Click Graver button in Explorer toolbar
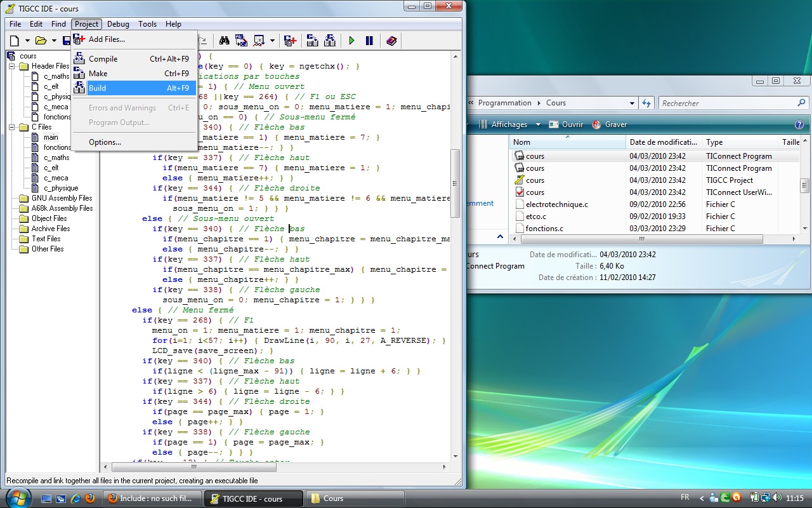This screenshot has width=812, height=508. 609,124
